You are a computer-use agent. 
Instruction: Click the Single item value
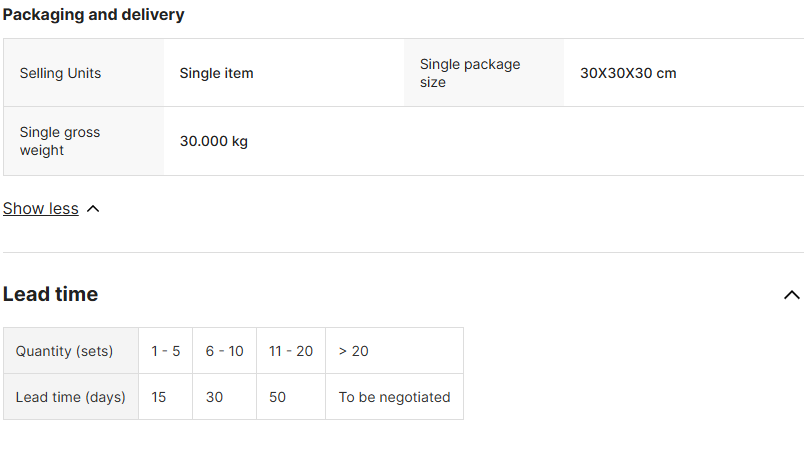[x=216, y=73]
